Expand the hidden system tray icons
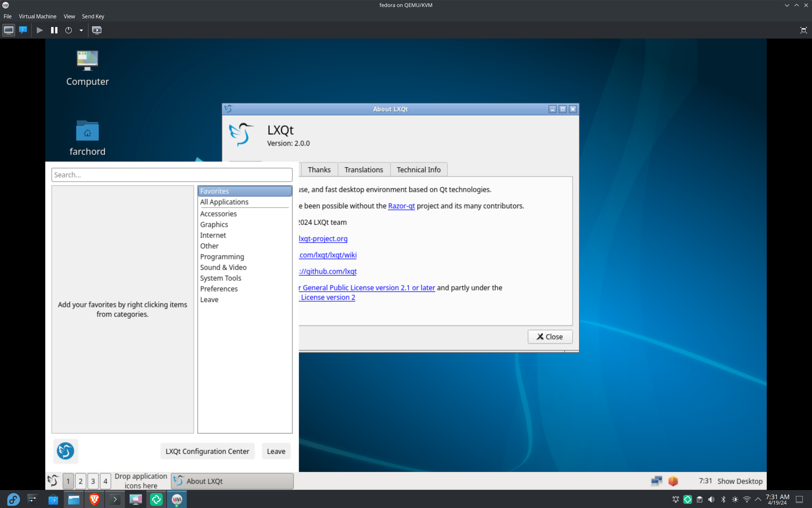Image resolution: width=812 pixels, height=508 pixels. point(758,500)
